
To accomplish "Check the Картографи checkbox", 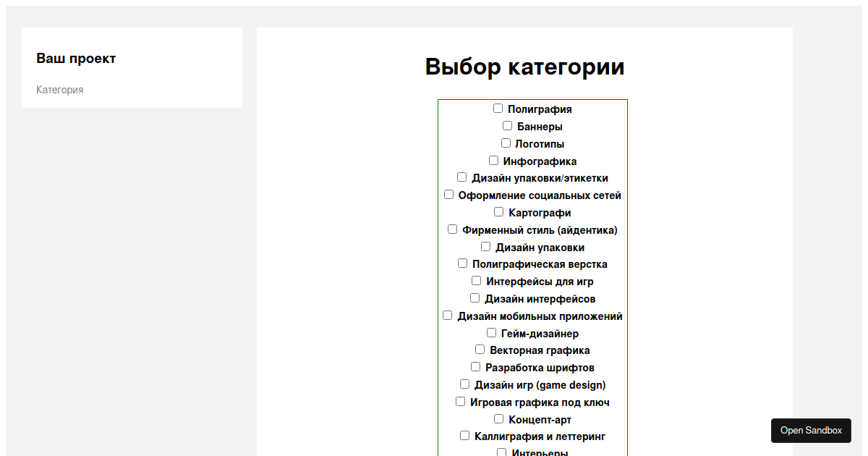I will point(499,212).
